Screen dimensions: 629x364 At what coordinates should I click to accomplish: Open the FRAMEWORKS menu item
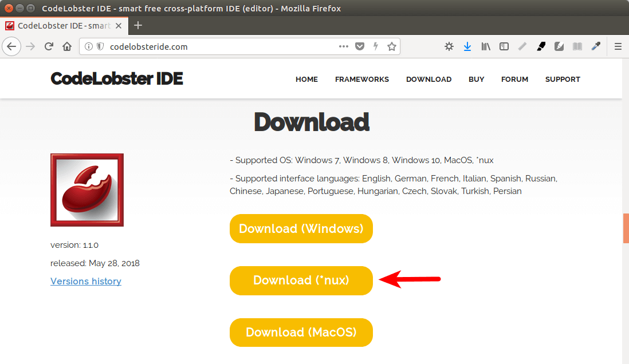[361, 80]
